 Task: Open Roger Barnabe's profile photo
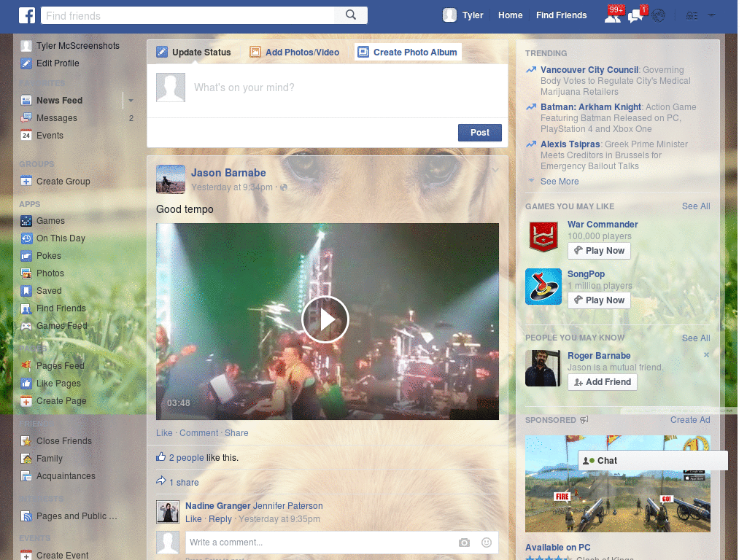(x=543, y=368)
